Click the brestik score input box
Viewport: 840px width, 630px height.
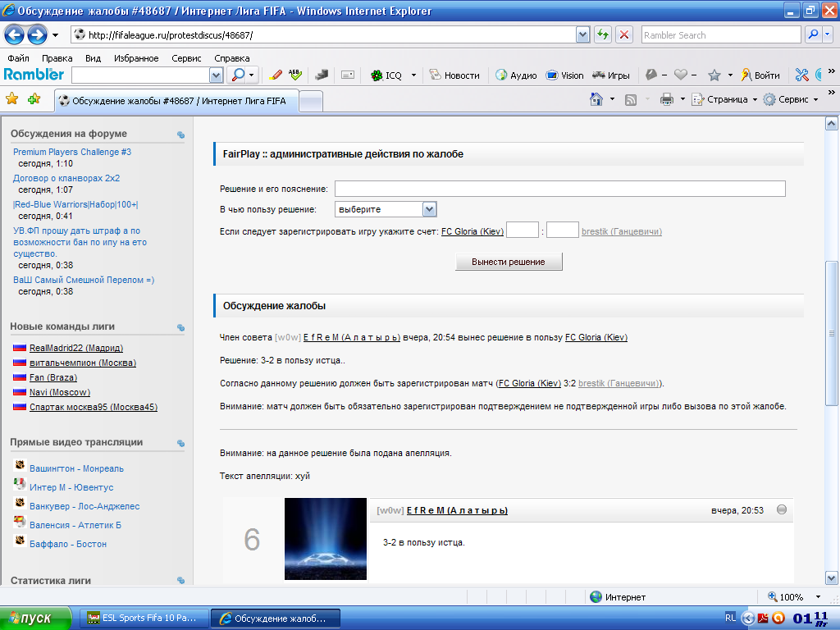coord(563,231)
